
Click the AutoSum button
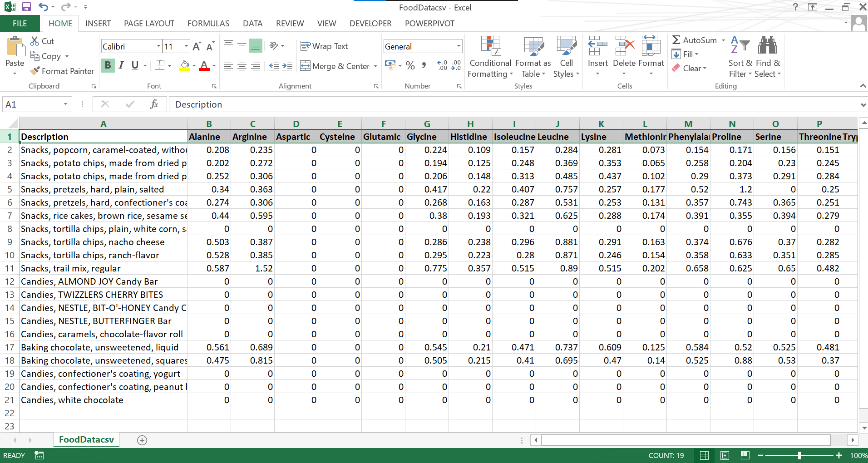[695, 40]
